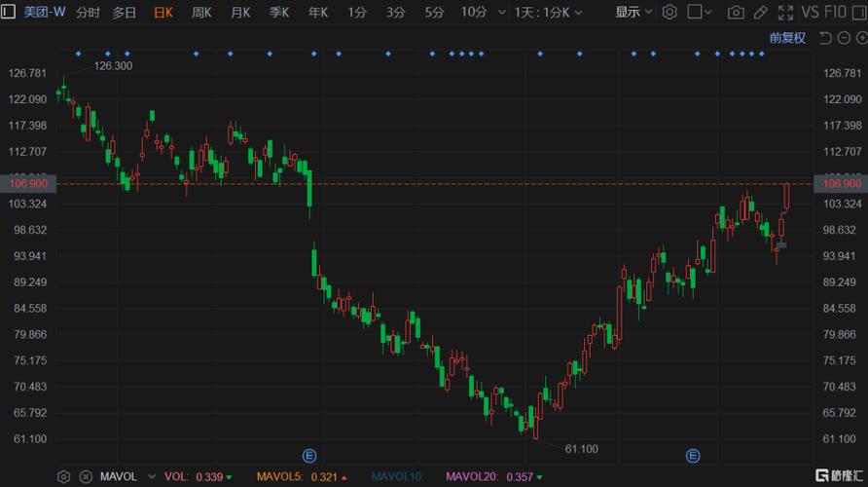Image resolution: width=868 pixels, height=487 pixels.
Task: Click the left axis 106.900 price tag
Action: pos(28,184)
